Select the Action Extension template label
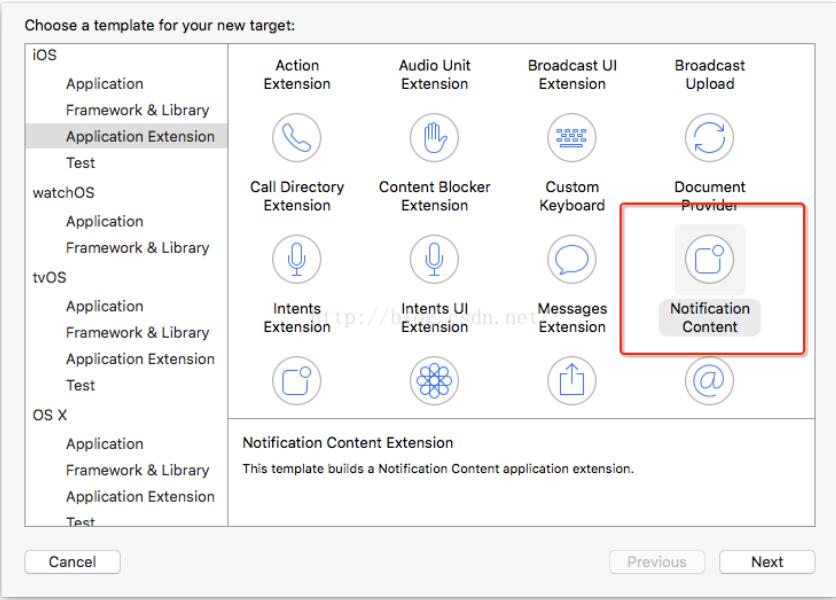The image size is (836, 600). pyautogui.click(x=297, y=75)
